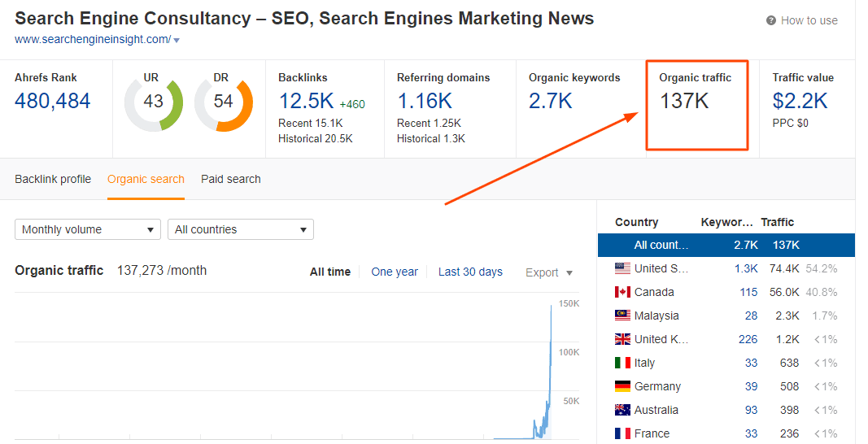
Task: Click the Canada flag icon
Action: [622, 292]
